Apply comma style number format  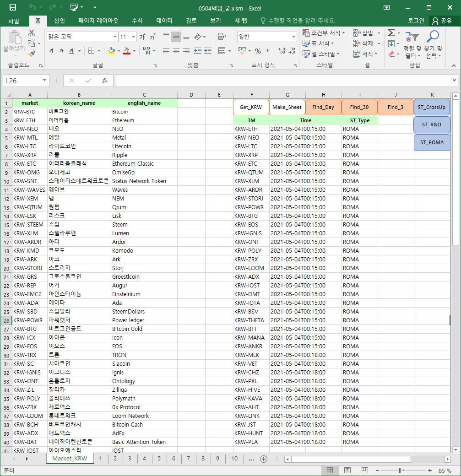[x=267, y=51]
